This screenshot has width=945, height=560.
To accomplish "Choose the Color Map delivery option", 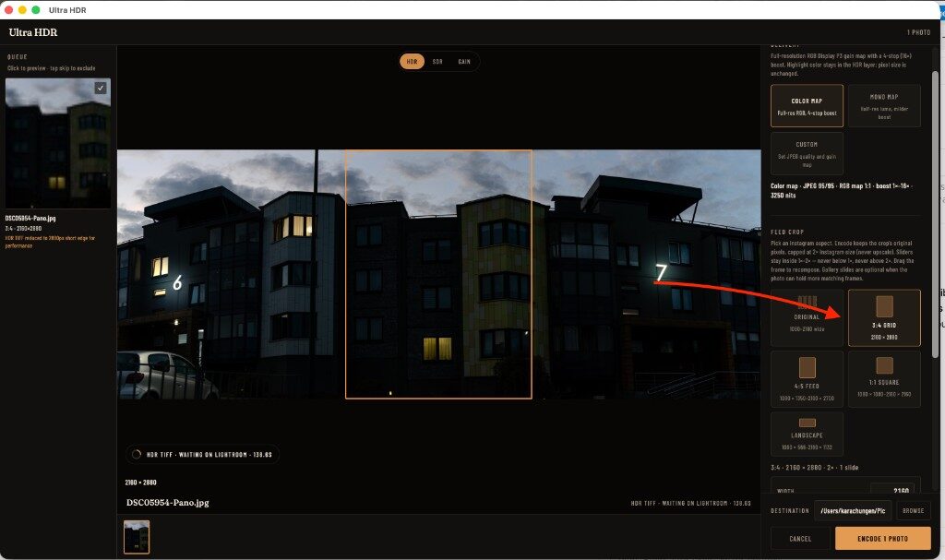I will (807, 106).
